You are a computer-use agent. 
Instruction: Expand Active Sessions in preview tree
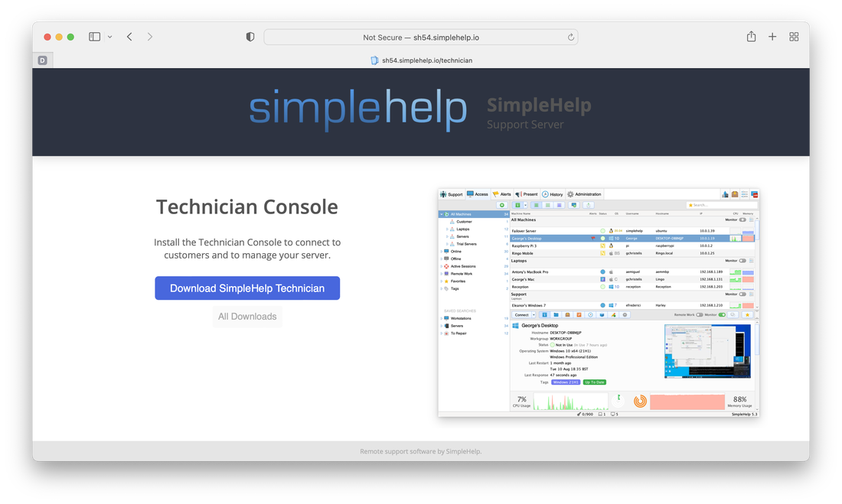coord(442,266)
